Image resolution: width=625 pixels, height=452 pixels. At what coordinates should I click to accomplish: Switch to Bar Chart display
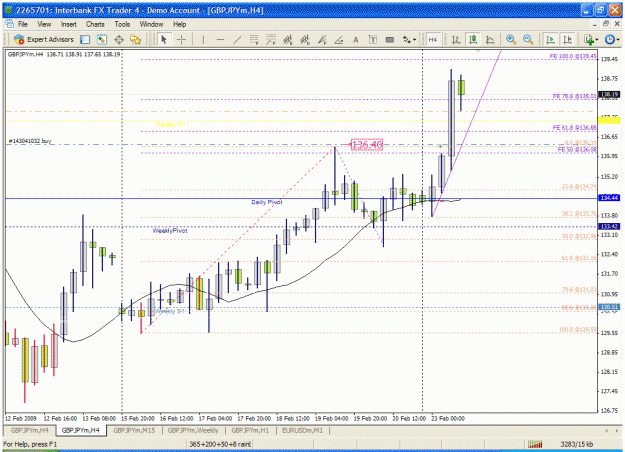[x=456, y=39]
